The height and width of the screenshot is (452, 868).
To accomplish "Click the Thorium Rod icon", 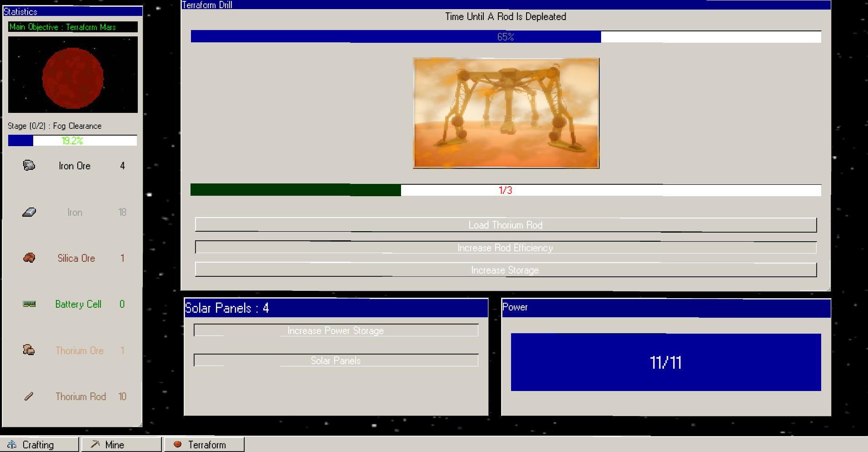I will pyautogui.click(x=29, y=396).
